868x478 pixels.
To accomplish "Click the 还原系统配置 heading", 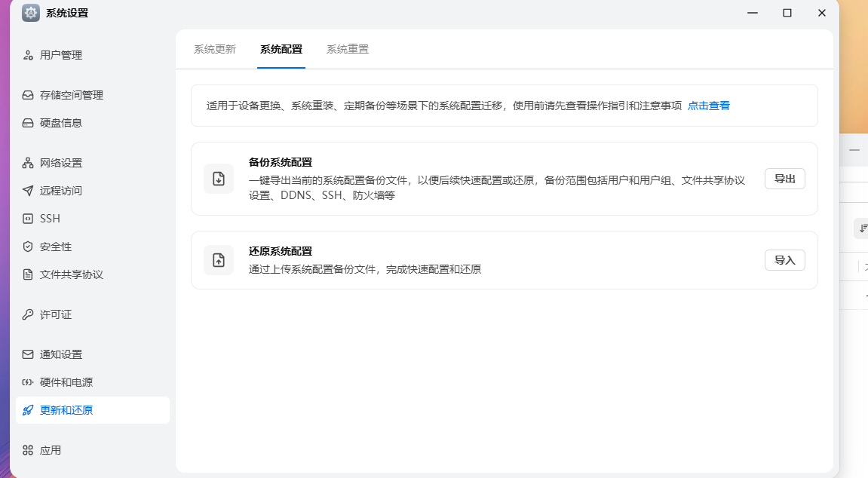I will click(281, 251).
